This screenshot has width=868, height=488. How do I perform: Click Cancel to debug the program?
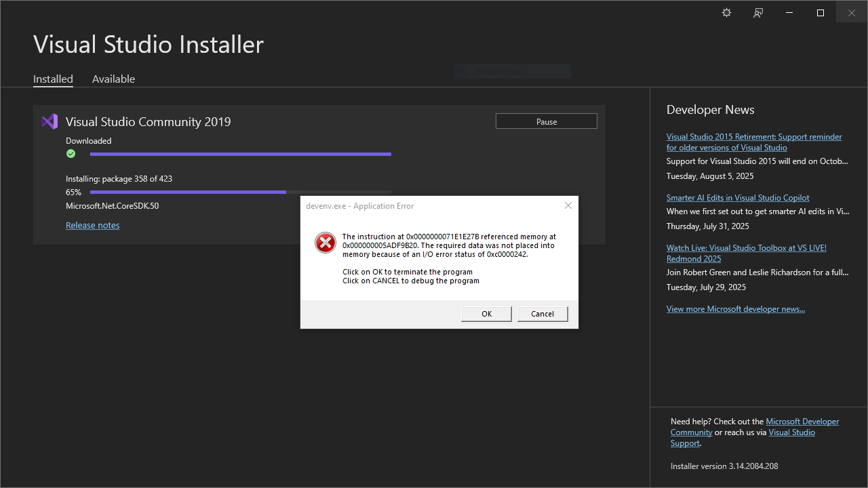pos(542,314)
